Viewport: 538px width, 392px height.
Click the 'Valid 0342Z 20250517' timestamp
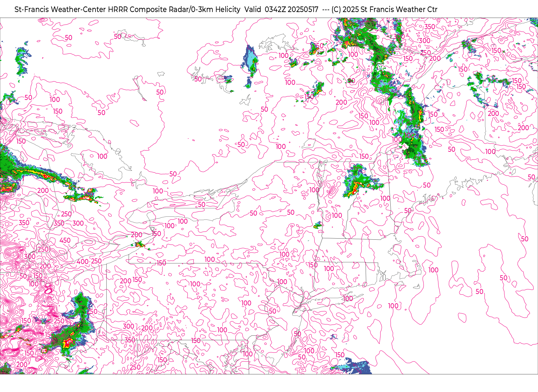(281, 10)
